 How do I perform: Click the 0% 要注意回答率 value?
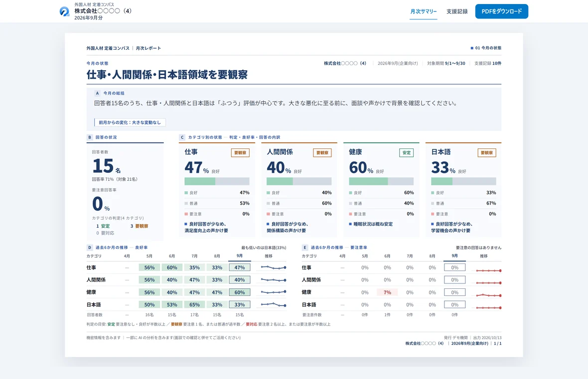point(101,204)
